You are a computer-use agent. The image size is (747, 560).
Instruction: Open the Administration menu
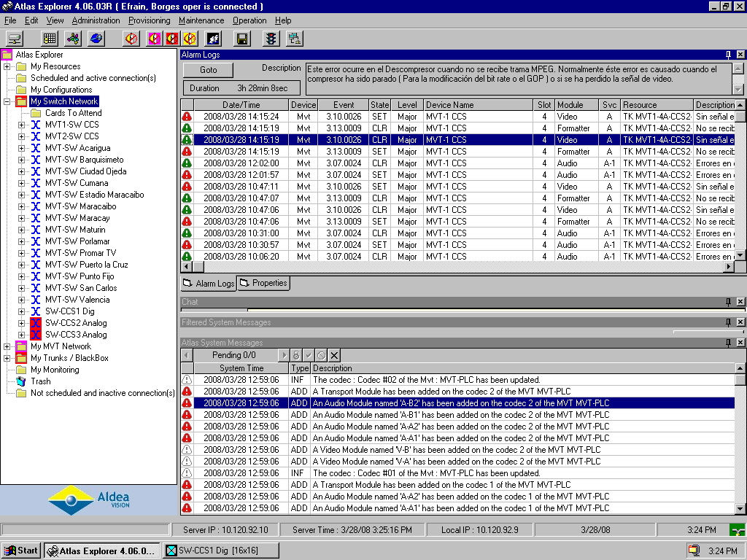96,20
